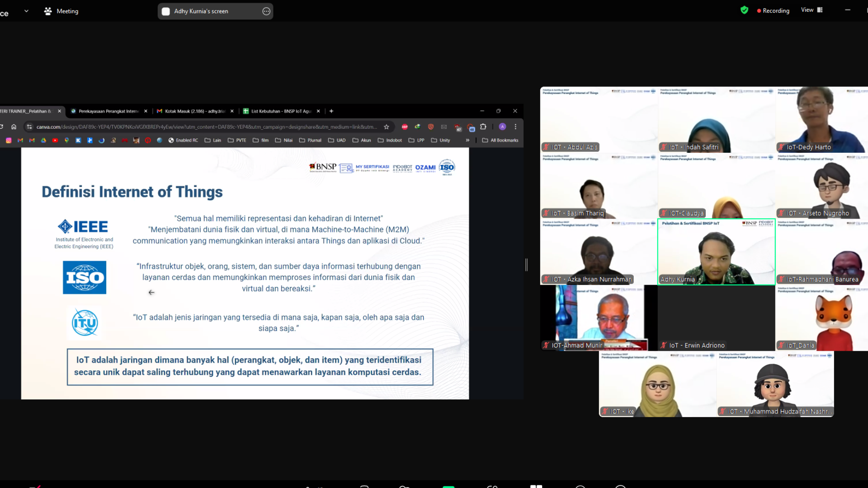Click the browser Home icon
Image resolution: width=868 pixels, height=488 pixels.
(x=14, y=127)
